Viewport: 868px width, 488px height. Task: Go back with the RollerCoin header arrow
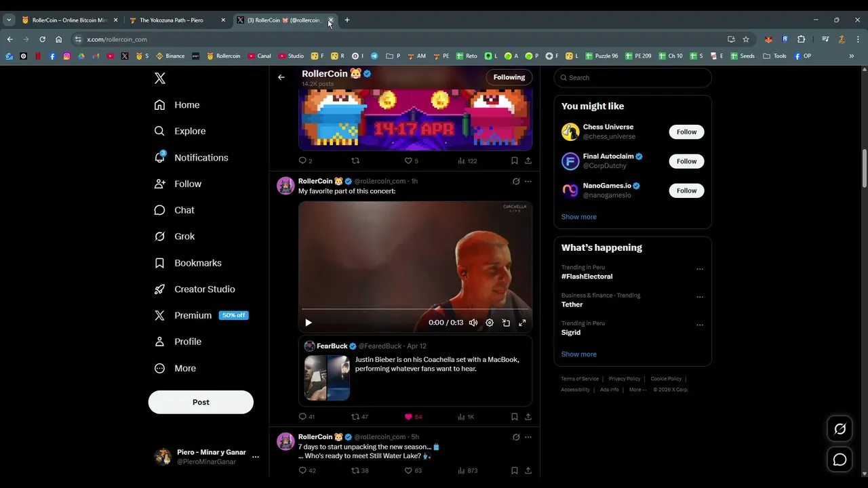[x=281, y=77]
